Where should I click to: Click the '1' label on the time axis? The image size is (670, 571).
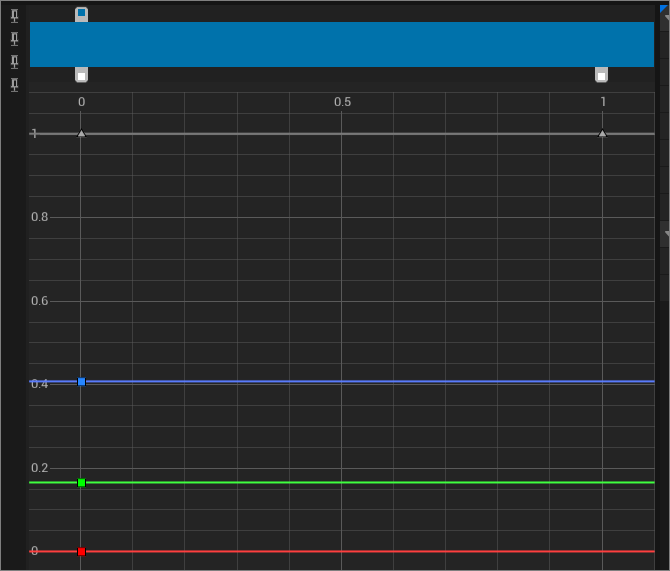[603, 102]
